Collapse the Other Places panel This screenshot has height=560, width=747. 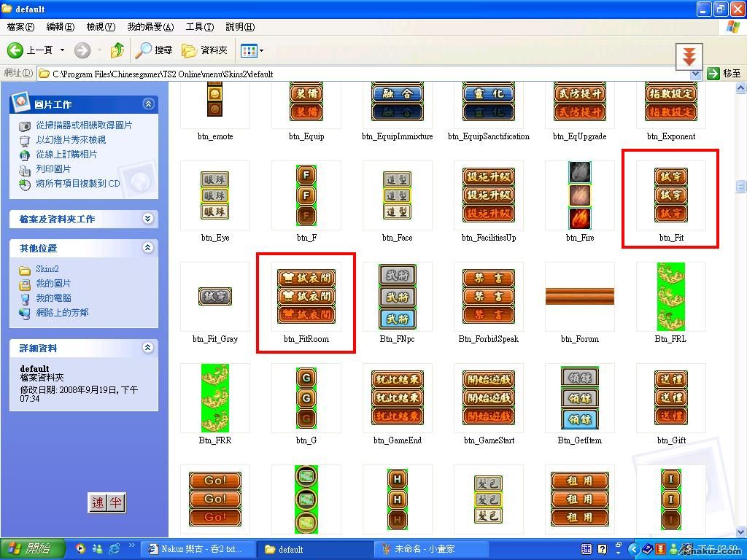(148, 248)
